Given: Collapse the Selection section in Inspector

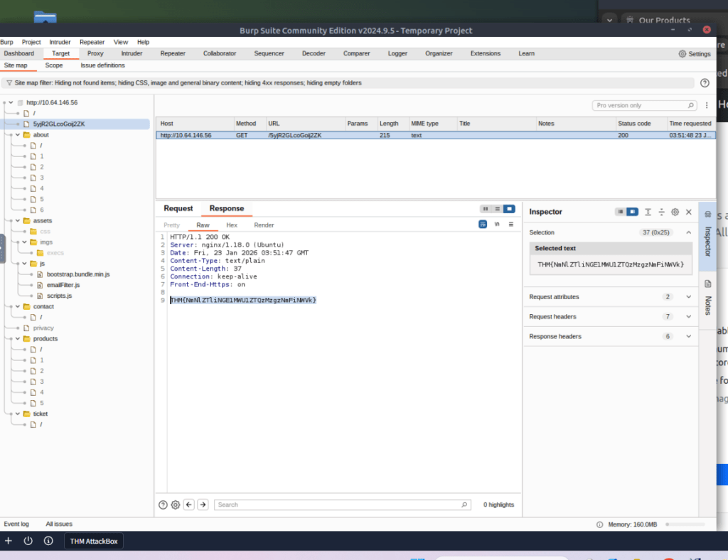Looking at the screenshot, I should tap(688, 232).
